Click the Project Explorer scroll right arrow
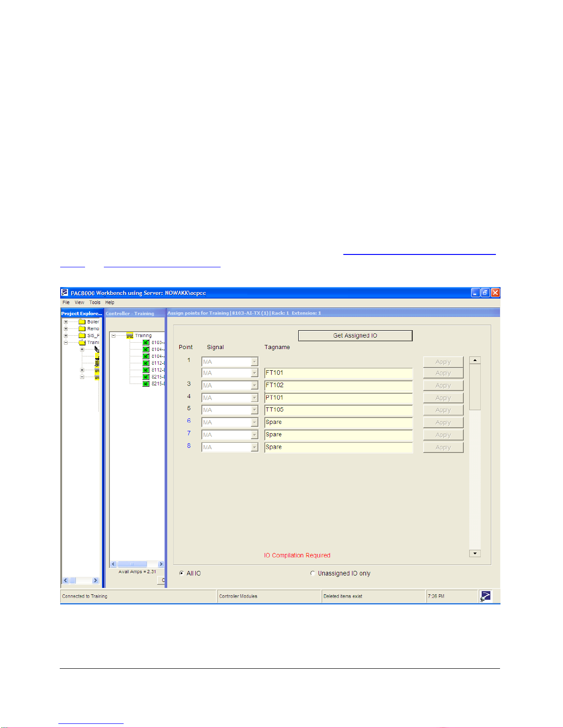The image size is (563, 728). 96,580
